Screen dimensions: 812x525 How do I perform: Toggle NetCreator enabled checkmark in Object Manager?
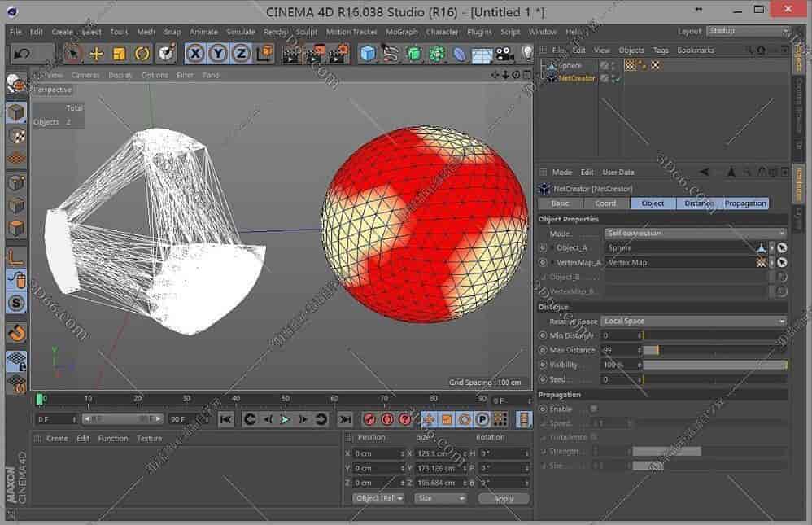617,78
